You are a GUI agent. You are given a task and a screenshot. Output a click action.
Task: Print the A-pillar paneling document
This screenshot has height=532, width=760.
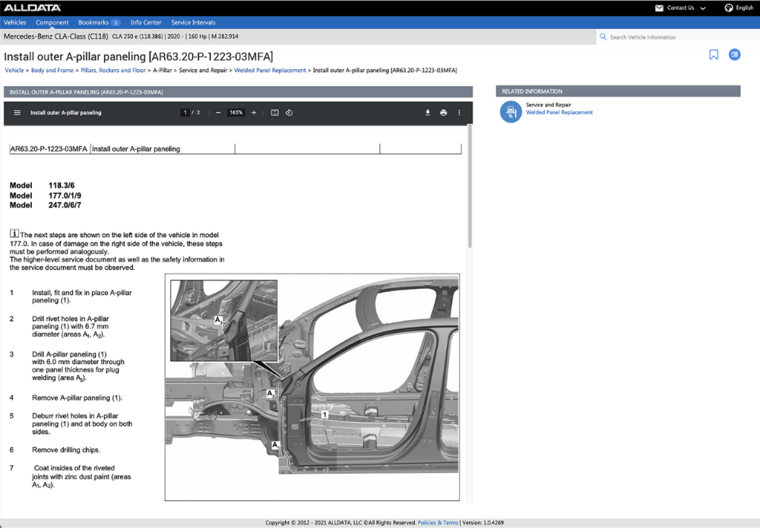point(444,112)
